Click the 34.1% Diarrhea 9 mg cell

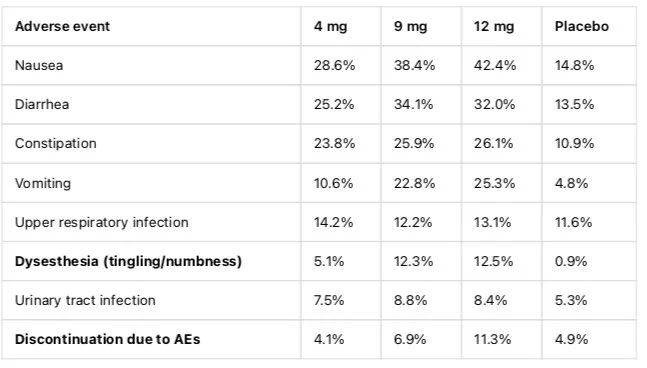(x=413, y=104)
